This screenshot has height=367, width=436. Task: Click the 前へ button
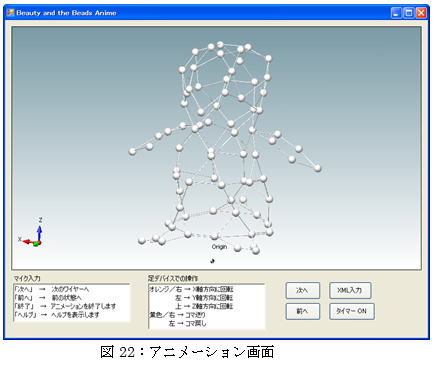coord(302,311)
